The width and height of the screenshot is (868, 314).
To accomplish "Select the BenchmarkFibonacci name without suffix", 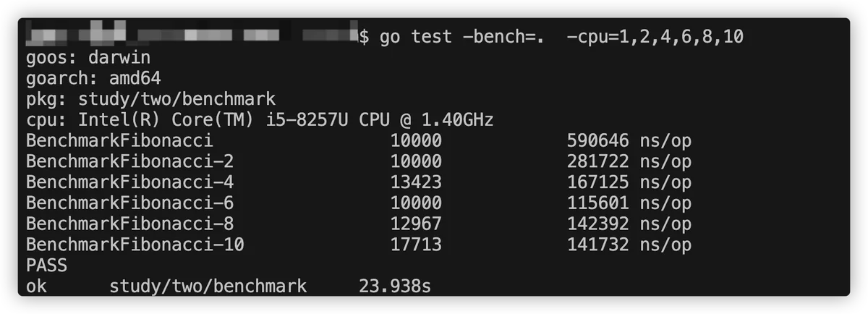I will point(119,140).
